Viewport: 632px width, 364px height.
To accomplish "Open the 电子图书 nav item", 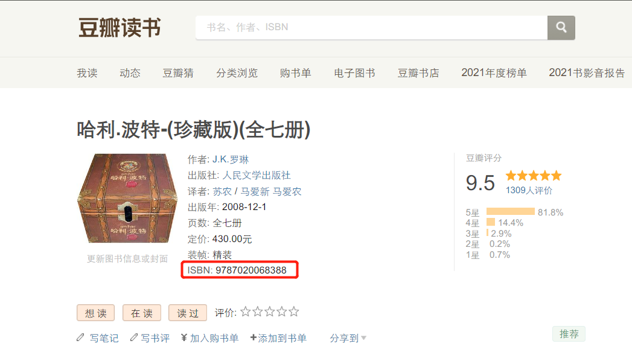I will [354, 73].
